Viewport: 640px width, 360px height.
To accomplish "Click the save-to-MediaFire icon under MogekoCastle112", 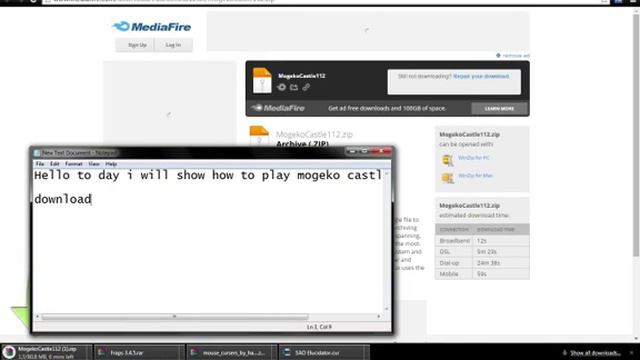I will pyautogui.click(x=282, y=87).
